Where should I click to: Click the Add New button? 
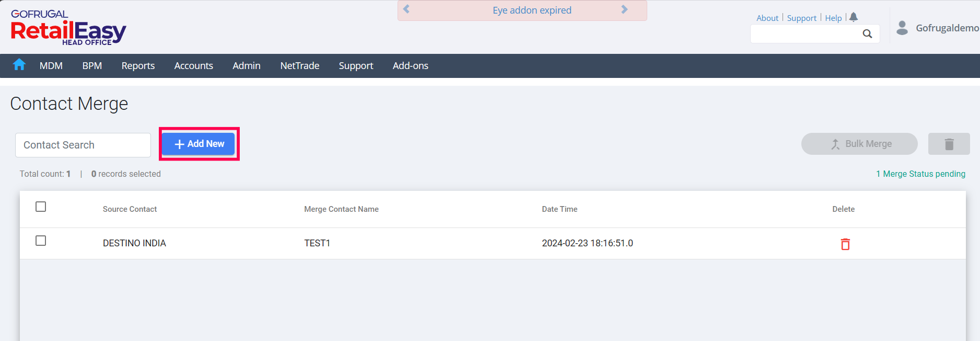coord(199,144)
